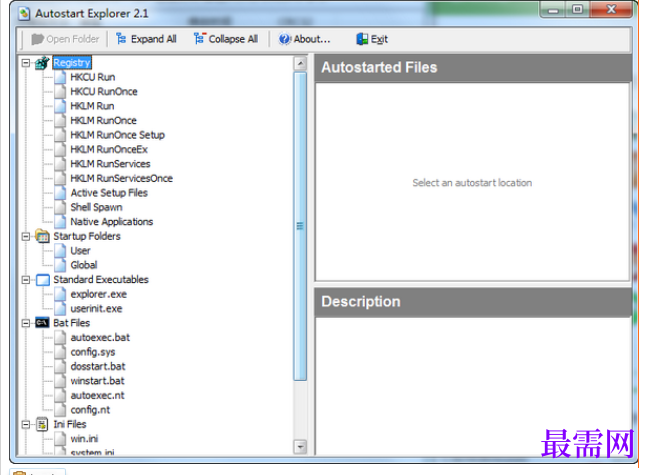This screenshot has height=475, width=653.
Task: Select the Ini Files label
Action: (70, 425)
